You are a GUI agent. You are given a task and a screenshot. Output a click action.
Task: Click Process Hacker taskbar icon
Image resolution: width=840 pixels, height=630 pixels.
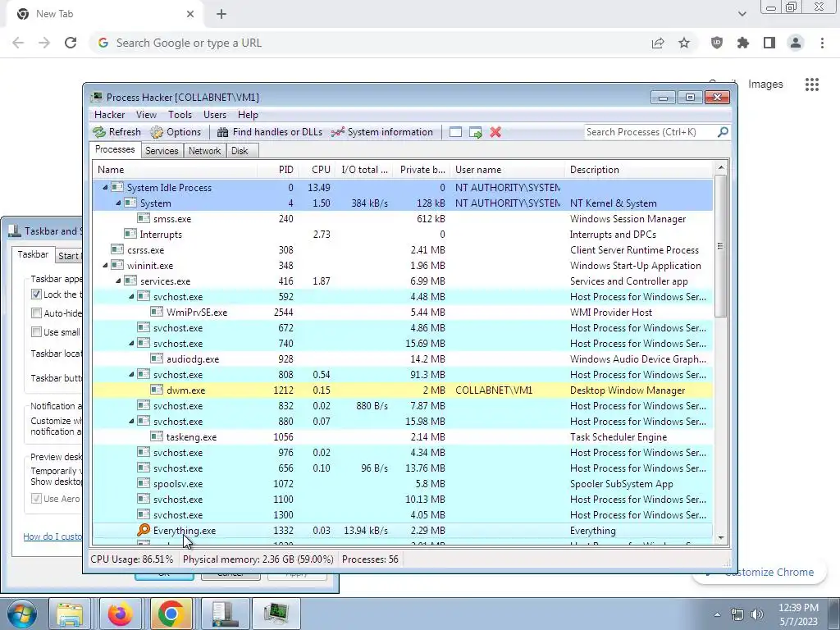(276, 614)
